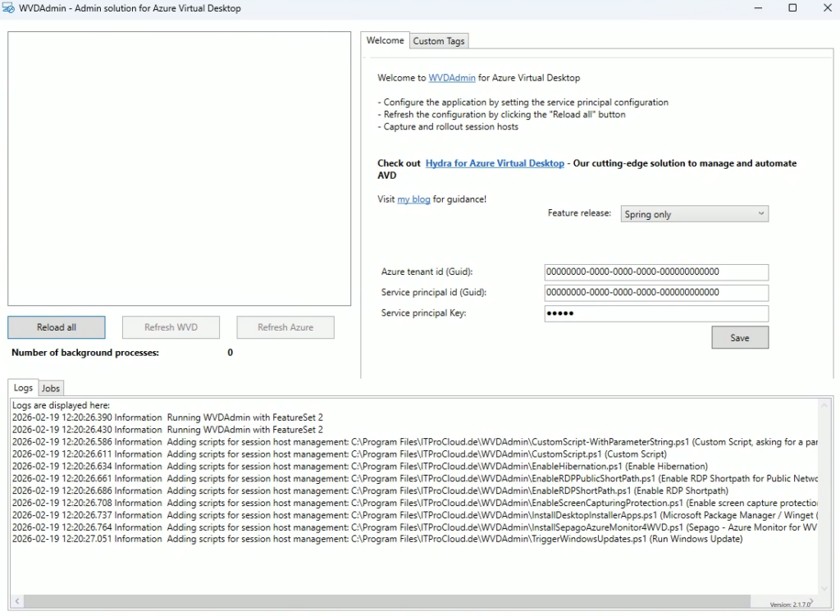Viewport: 840px width, 616px height.
Task: Expand the Feature release dropdown
Action: 694,214
